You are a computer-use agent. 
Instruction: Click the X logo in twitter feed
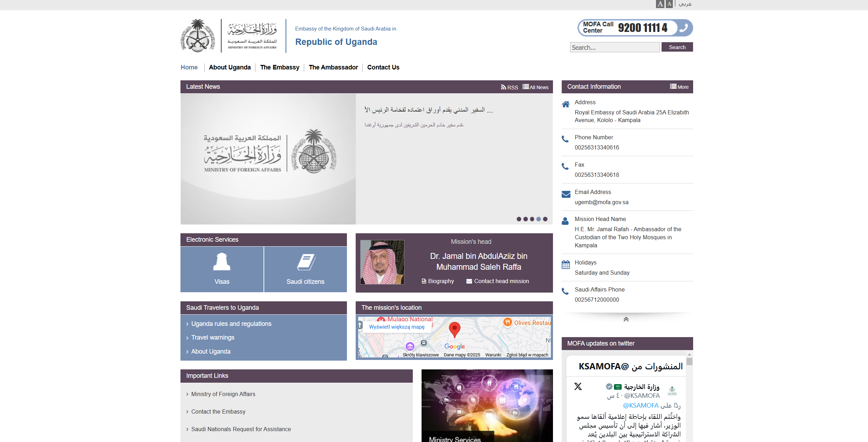click(578, 386)
